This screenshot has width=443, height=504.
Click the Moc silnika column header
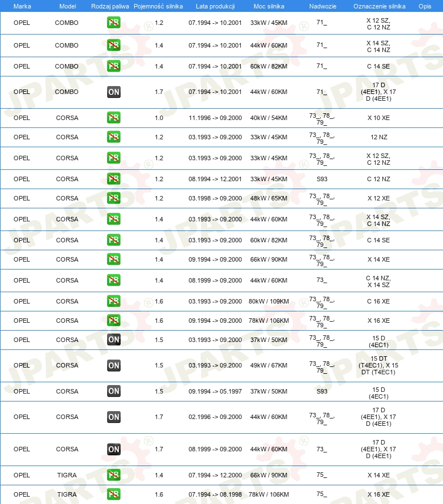point(269,6)
